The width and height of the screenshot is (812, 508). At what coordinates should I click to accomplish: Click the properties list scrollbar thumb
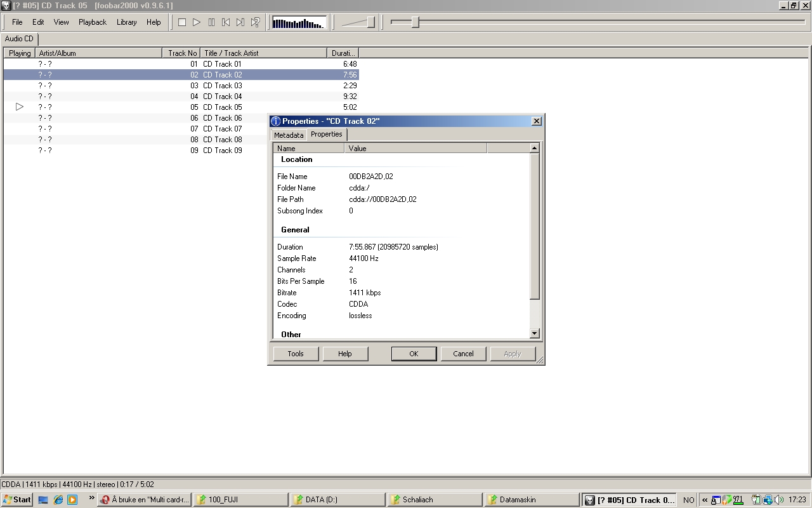coord(534,226)
